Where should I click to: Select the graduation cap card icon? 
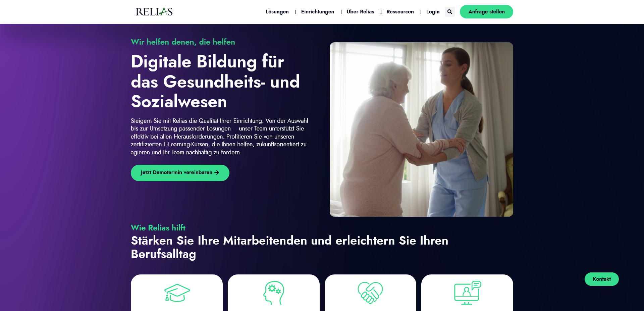coord(177,293)
